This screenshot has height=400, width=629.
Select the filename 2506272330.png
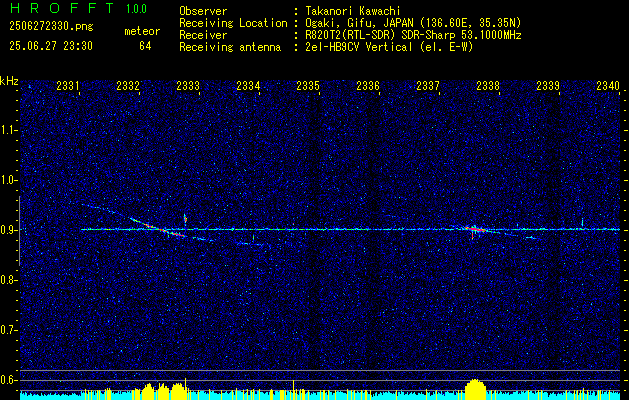pyautogui.click(x=51, y=27)
